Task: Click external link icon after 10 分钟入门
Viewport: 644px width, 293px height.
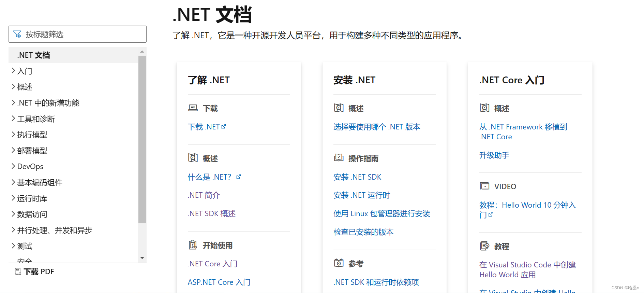Action: [491, 215]
